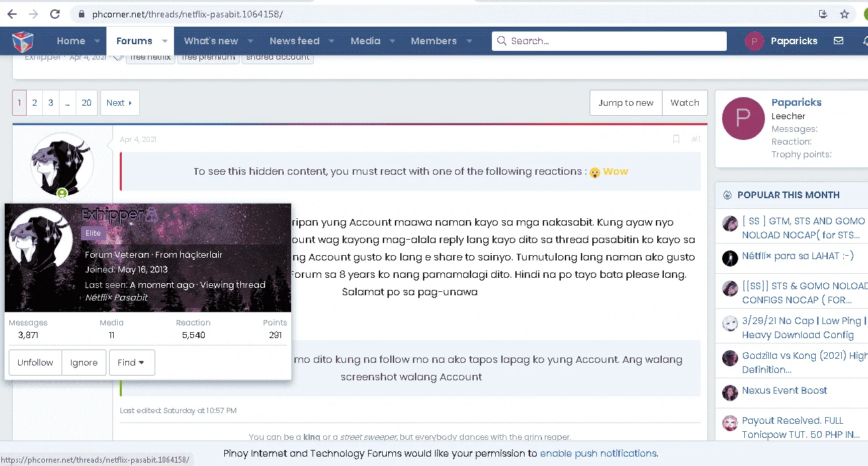Bookmark page with star icon
The width and height of the screenshot is (868, 466).
tap(845, 14)
